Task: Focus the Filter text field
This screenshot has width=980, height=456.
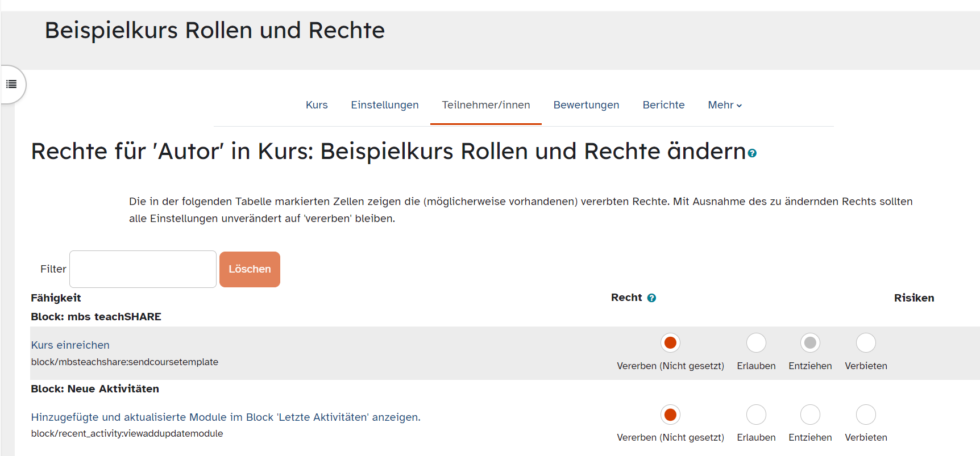Action: coord(143,269)
